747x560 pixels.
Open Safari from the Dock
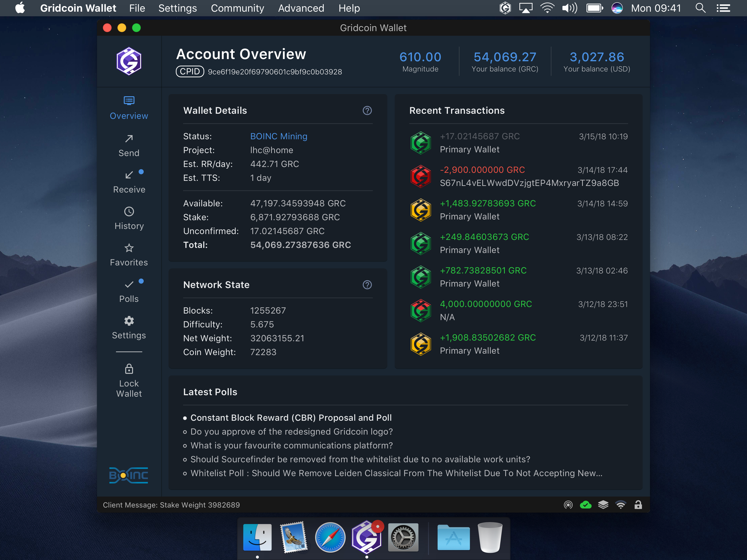330,537
